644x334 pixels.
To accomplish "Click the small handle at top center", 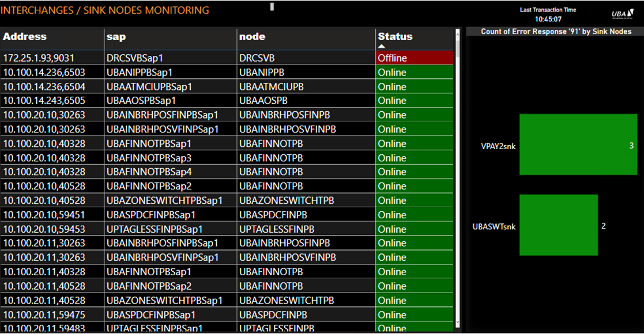I will 272,7.
